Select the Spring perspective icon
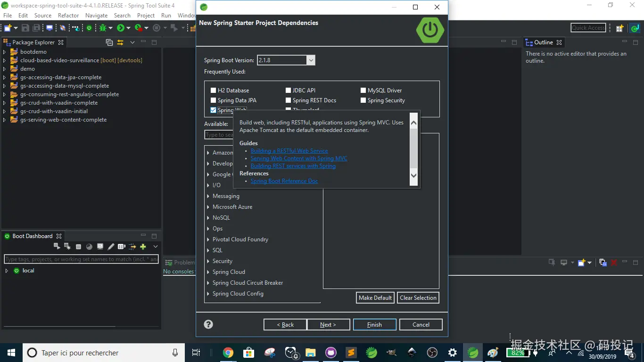The image size is (644, 362). click(x=635, y=28)
